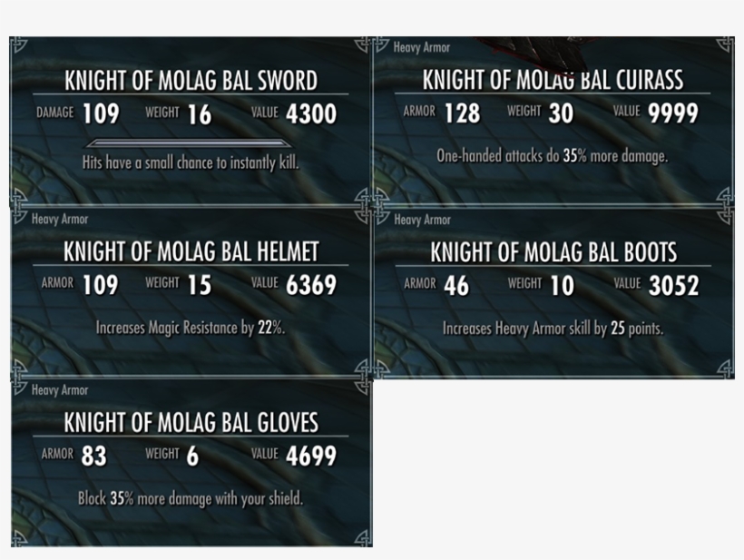The width and height of the screenshot is (744, 560).
Task: Click the boots weight value 10
Action: click(x=562, y=286)
